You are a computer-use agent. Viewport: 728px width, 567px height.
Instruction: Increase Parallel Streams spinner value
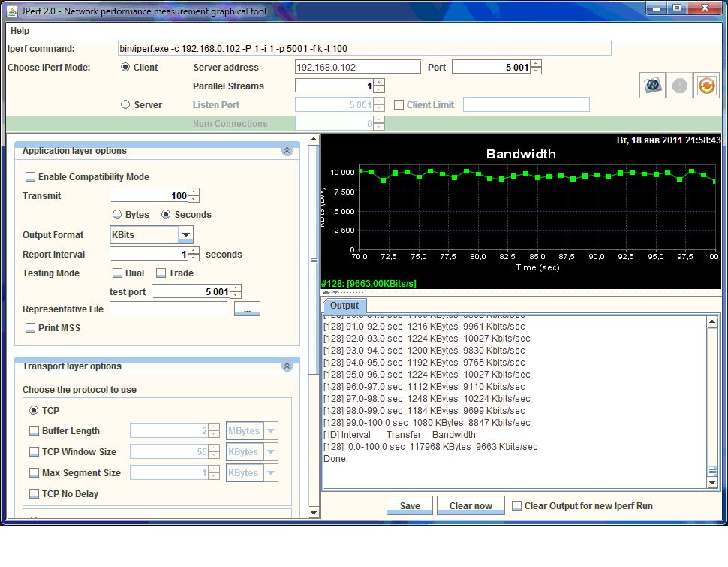[x=379, y=83]
